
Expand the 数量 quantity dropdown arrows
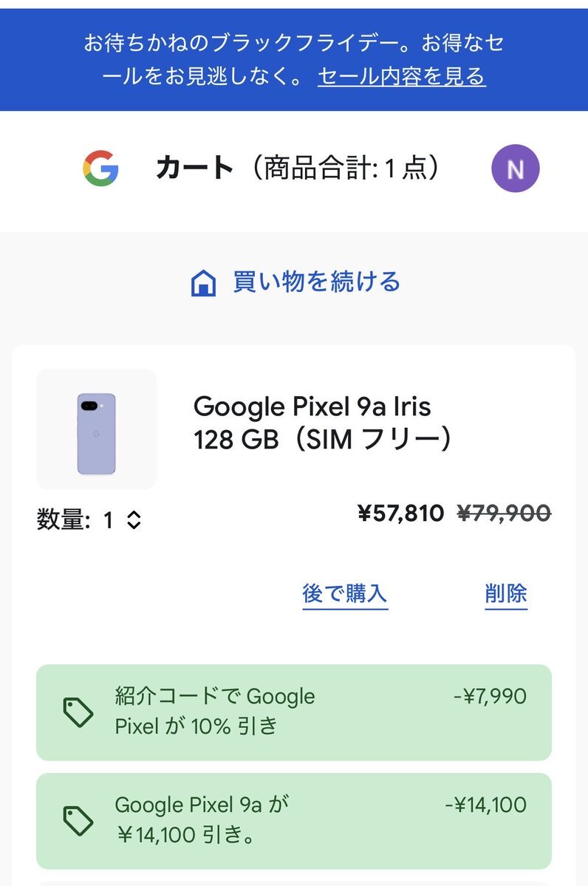134,520
